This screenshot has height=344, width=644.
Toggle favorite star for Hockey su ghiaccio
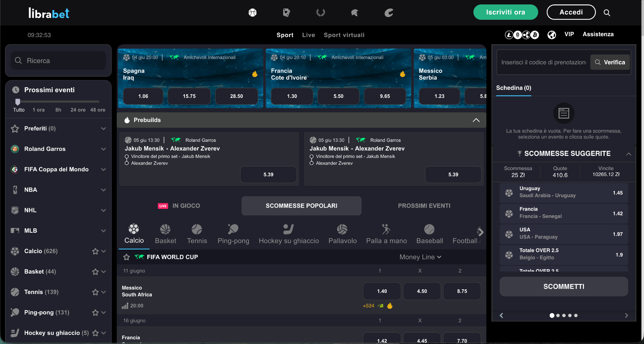point(95,333)
